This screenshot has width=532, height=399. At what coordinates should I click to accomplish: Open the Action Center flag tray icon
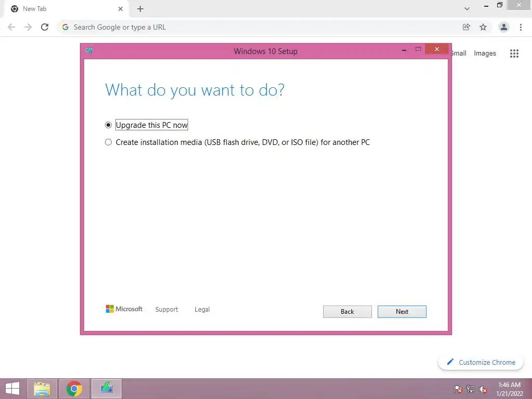[458, 389]
